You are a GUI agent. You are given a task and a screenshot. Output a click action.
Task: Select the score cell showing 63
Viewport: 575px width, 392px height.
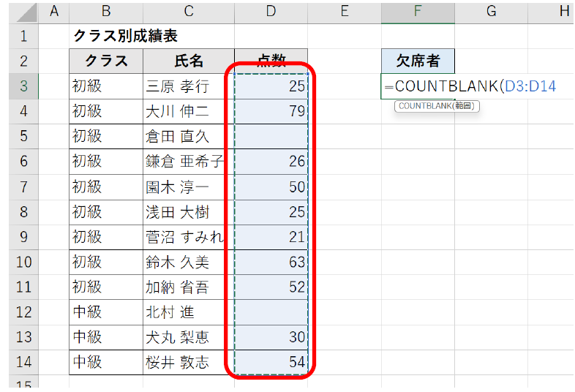[x=271, y=262]
